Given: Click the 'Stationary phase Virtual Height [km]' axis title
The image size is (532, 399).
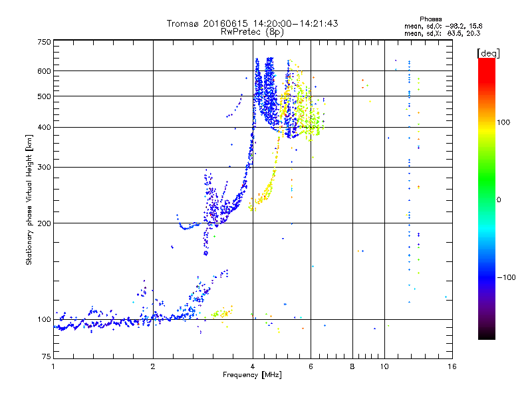Looking at the screenshot, I should [x=29, y=199].
